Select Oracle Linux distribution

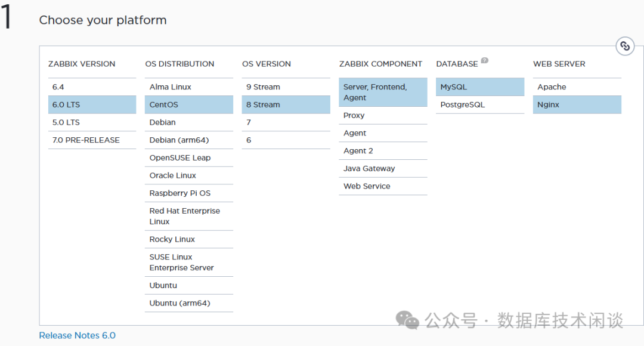(x=188, y=175)
